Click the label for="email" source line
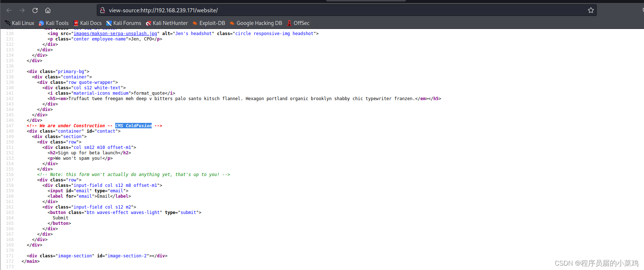644x270 pixels. [x=89, y=196]
